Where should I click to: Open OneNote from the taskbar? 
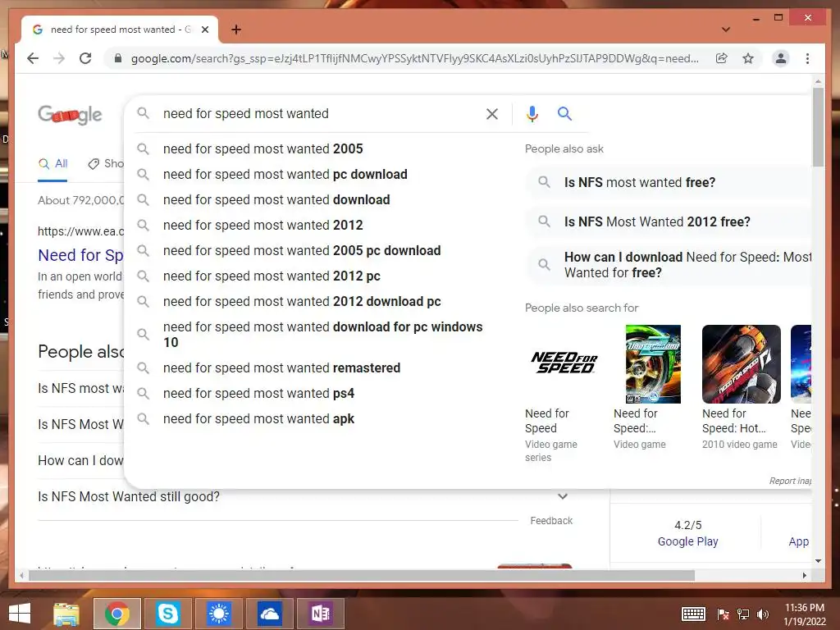[321, 614]
